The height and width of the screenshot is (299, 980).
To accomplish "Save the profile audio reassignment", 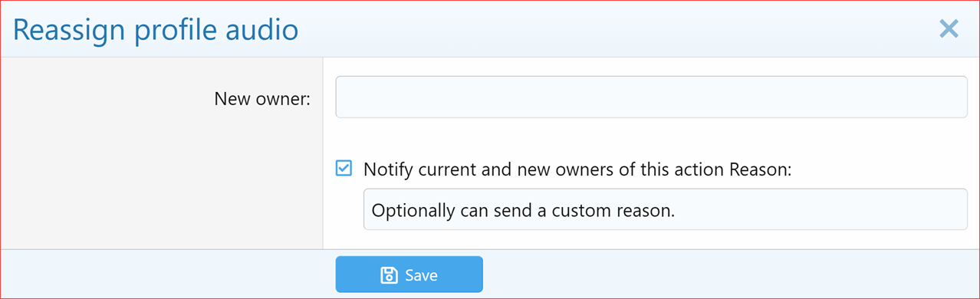I will (409, 274).
